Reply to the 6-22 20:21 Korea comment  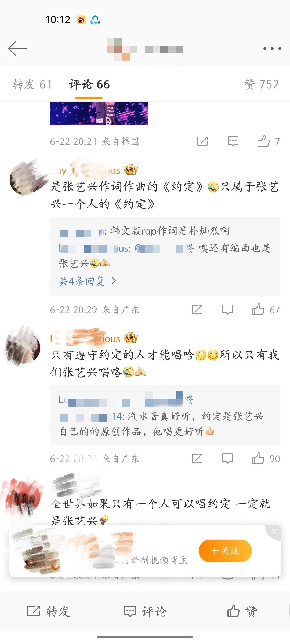click(x=233, y=141)
